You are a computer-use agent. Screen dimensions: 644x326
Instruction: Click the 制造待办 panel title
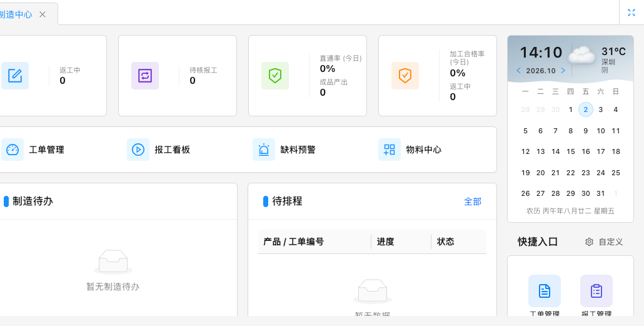pyautogui.click(x=33, y=201)
